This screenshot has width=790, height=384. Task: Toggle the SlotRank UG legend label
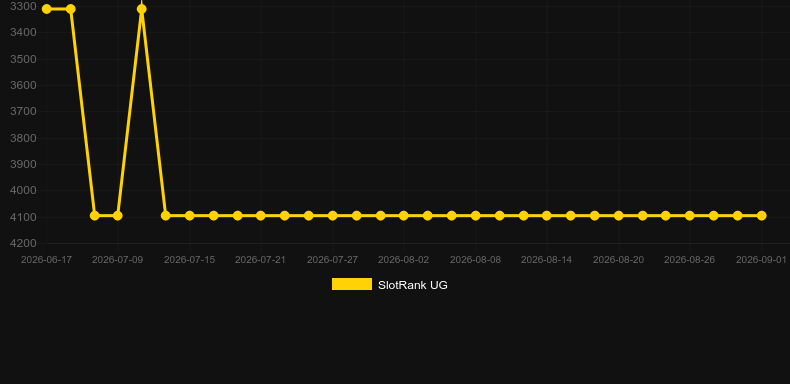point(413,285)
